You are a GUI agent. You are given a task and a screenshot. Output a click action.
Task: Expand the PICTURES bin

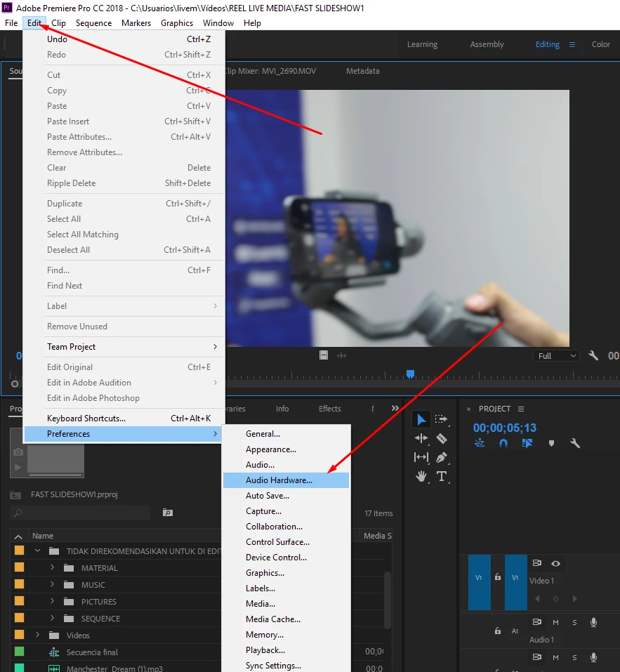[x=52, y=601]
